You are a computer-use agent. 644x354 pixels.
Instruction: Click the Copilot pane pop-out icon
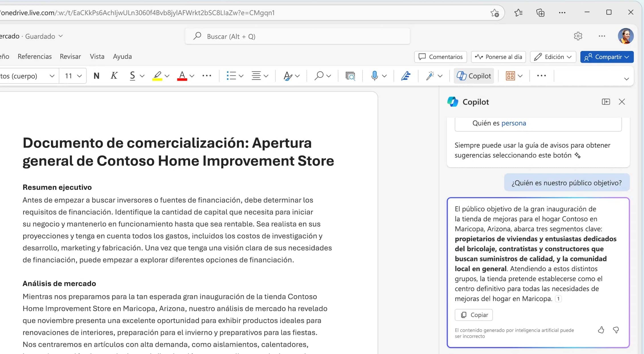pos(606,102)
